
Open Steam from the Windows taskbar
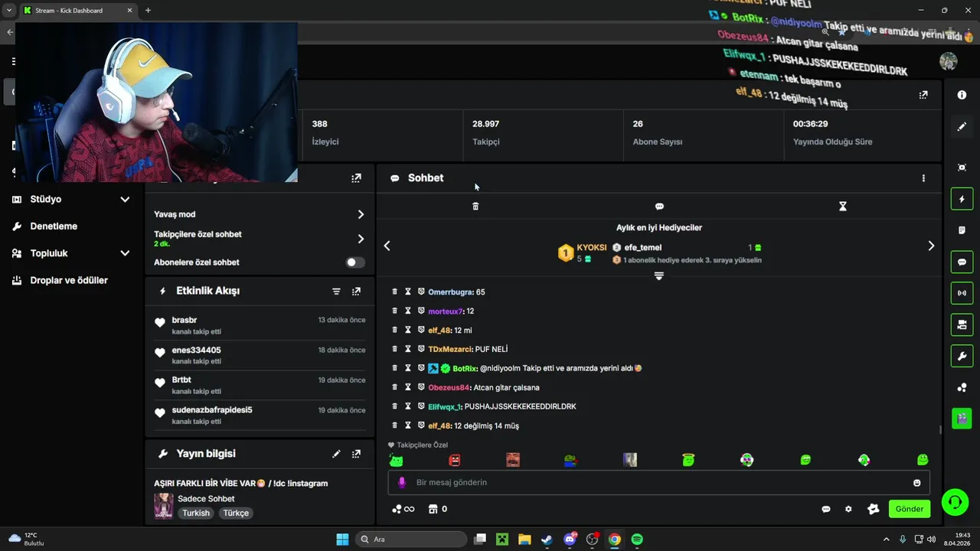coord(547,540)
